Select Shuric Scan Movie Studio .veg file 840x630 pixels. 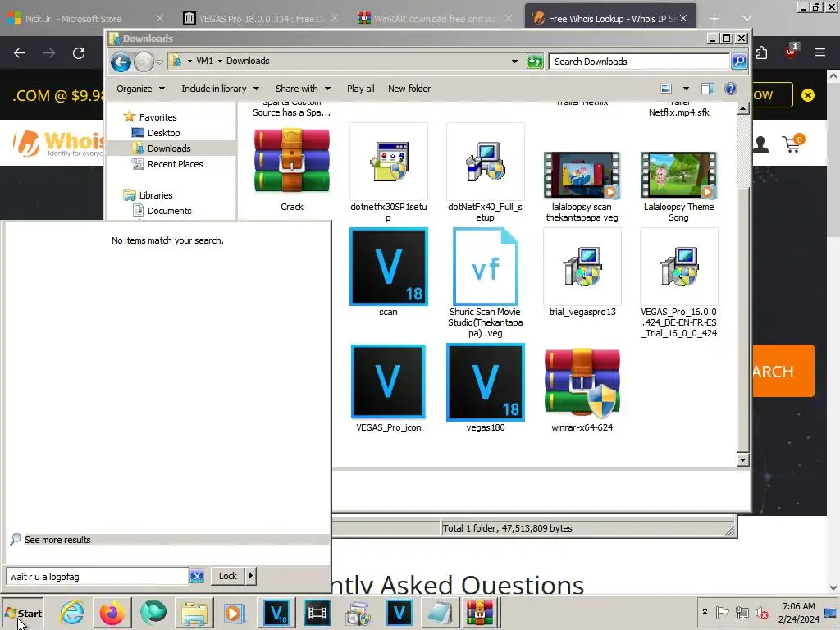pyautogui.click(x=485, y=283)
